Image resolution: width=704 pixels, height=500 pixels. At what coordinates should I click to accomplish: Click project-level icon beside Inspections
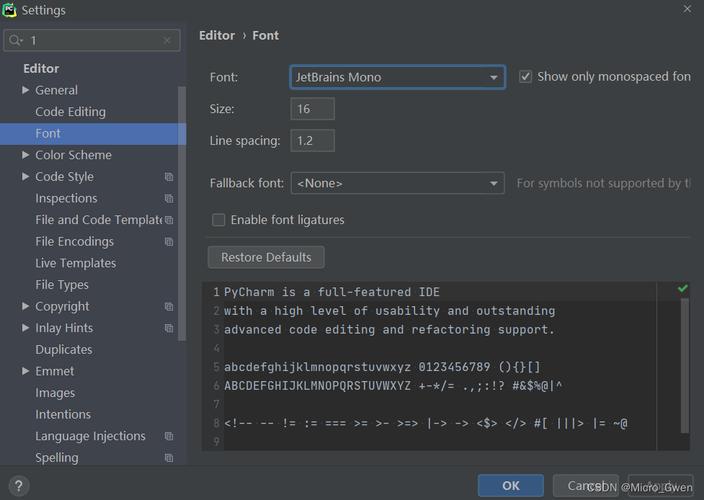coord(169,199)
